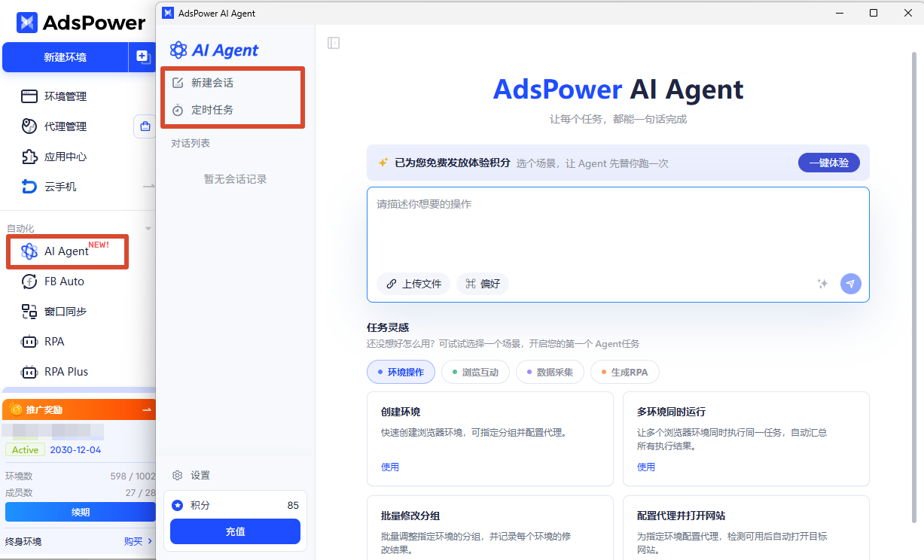Click the 一键体验 button
Image resolution: width=924 pixels, height=560 pixels.
click(x=828, y=163)
